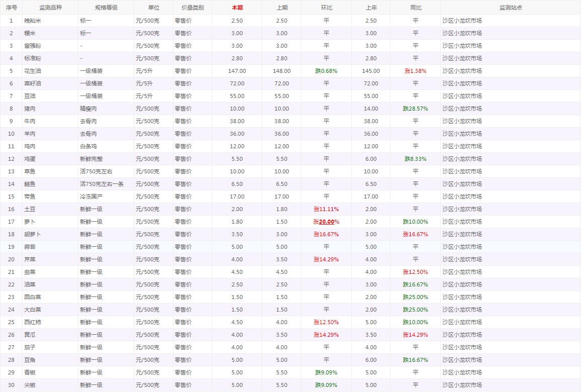Select the 147.00 current price cell
581x392 pixels.
237,71
